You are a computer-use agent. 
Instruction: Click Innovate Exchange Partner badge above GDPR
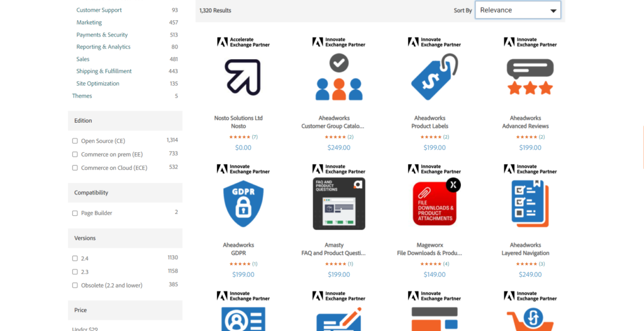click(x=243, y=169)
